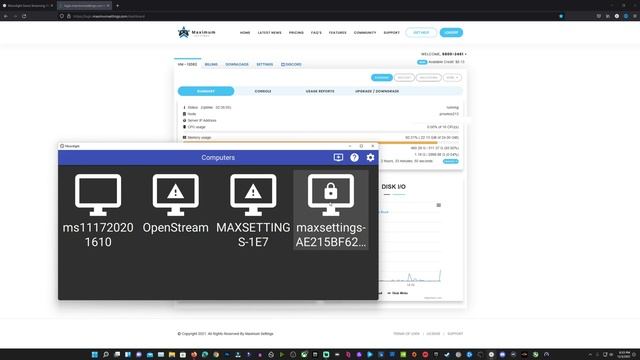Select the blue SUMMARY pill tab
This screenshot has height=360, width=640.
point(206,91)
